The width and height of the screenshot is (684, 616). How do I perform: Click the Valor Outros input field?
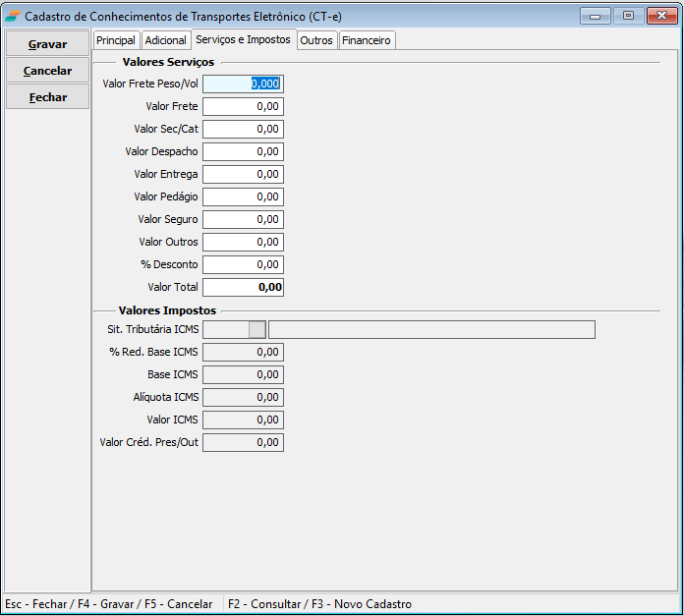coord(243,243)
